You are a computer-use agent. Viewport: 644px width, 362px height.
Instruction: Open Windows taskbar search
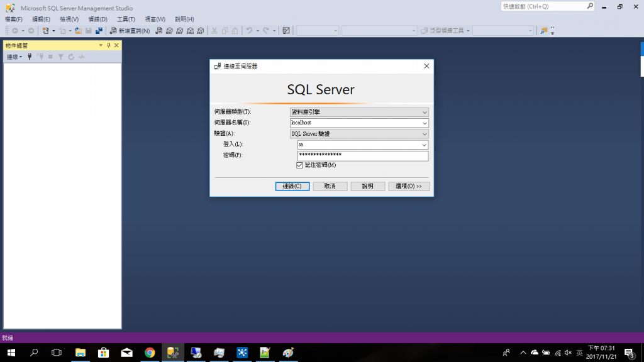click(34, 353)
